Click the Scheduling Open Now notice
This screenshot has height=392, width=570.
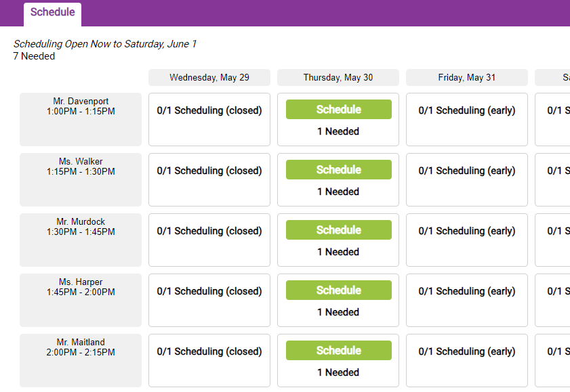tap(105, 43)
